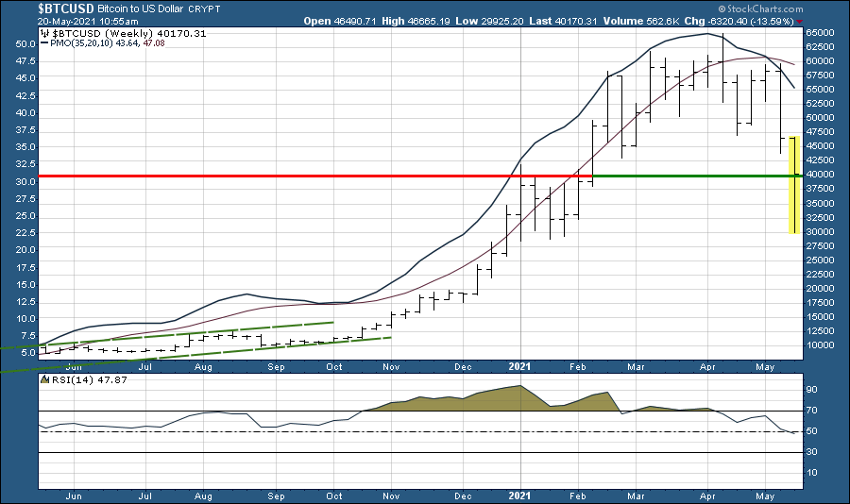
Task: Click the RSI(14) area icon
Action: 44,379
